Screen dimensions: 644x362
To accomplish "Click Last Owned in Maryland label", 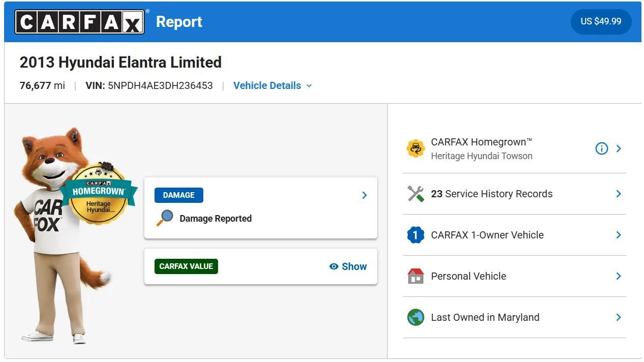I will (x=485, y=317).
